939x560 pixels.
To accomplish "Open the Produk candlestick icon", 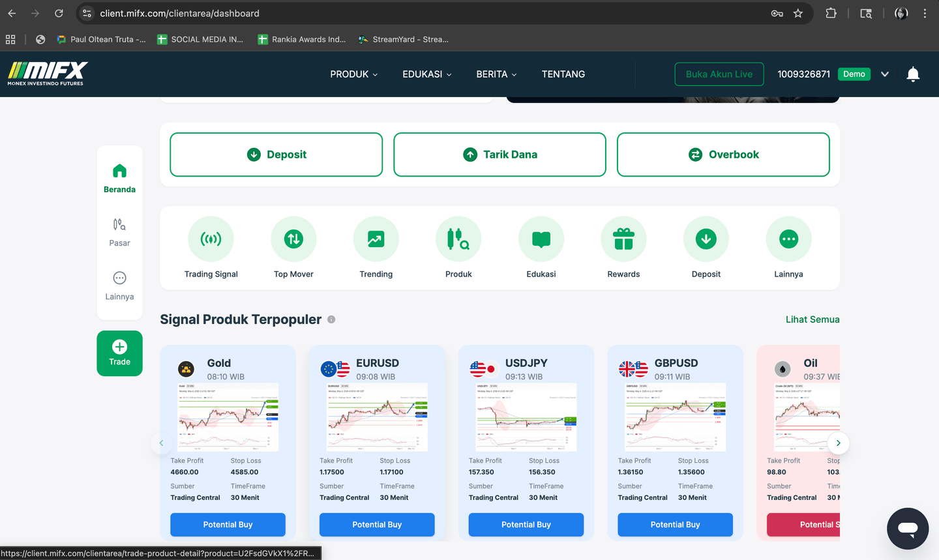I will (x=458, y=239).
